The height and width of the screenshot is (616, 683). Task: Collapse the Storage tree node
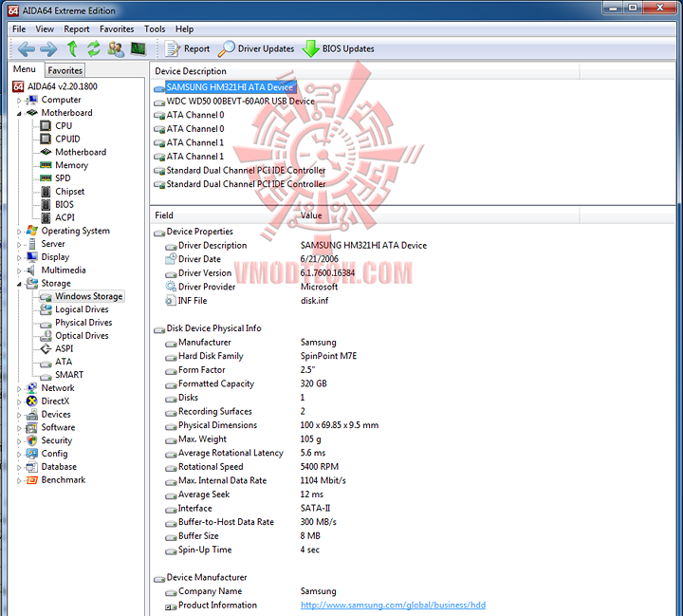tap(19, 284)
